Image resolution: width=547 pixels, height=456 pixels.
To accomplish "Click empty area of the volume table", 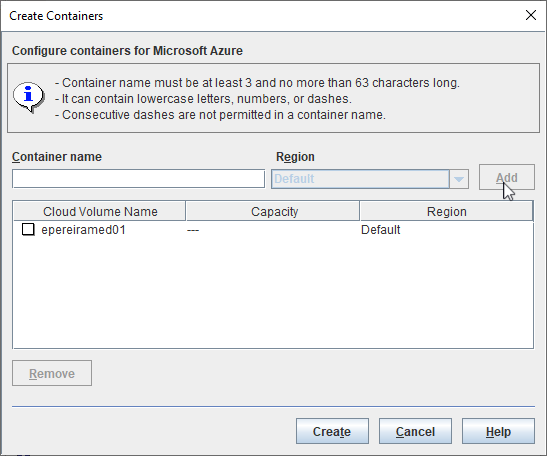I will pyautogui.click(x=273, y=293).
